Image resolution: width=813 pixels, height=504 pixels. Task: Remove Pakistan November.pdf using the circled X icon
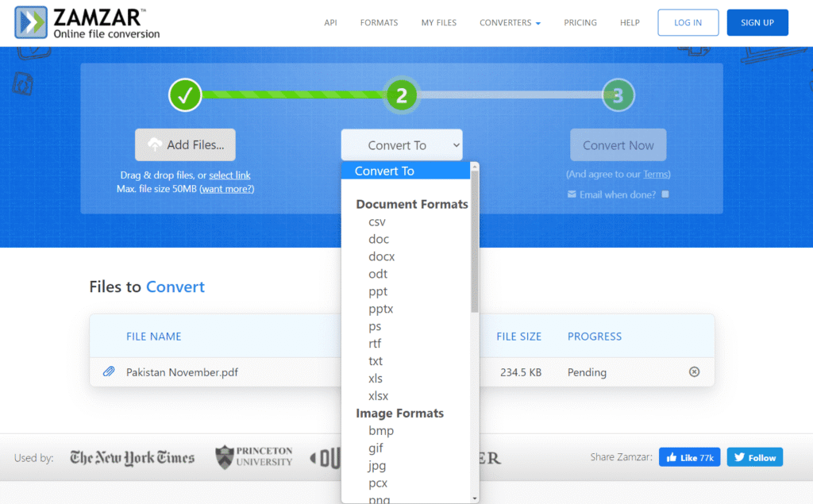(x=694, y=371)
